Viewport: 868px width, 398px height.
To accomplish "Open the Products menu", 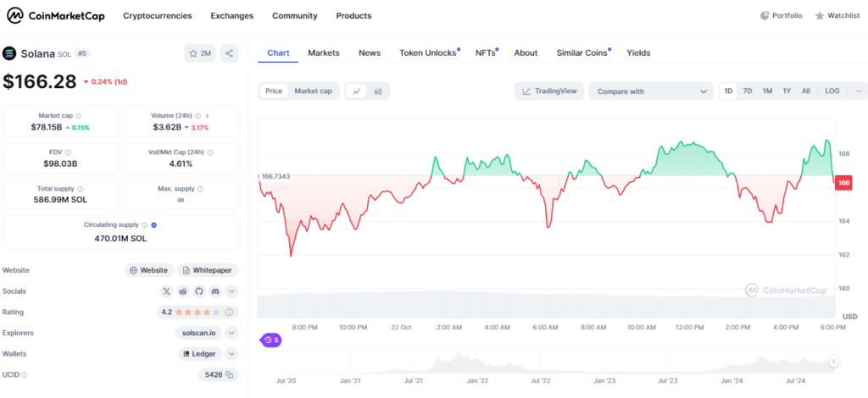I will (x=353, y=15).
